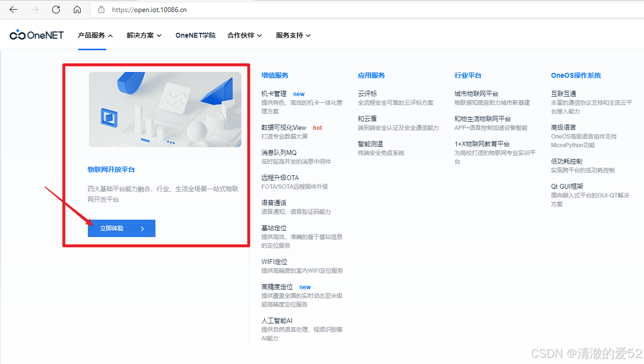Expand the 合作伙伴 dropdown
The image size is (644, 364).
pos(244,35)
